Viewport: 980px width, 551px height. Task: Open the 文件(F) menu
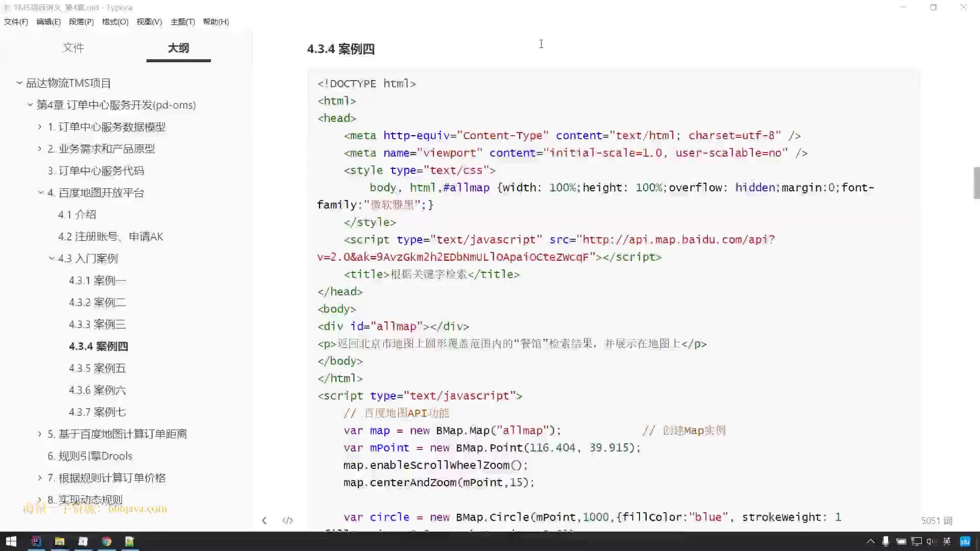click(x=16, y=21)
